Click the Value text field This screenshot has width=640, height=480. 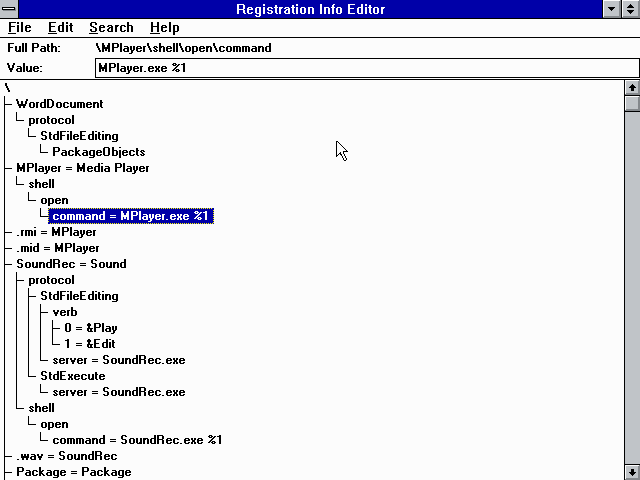coord(365,68)
